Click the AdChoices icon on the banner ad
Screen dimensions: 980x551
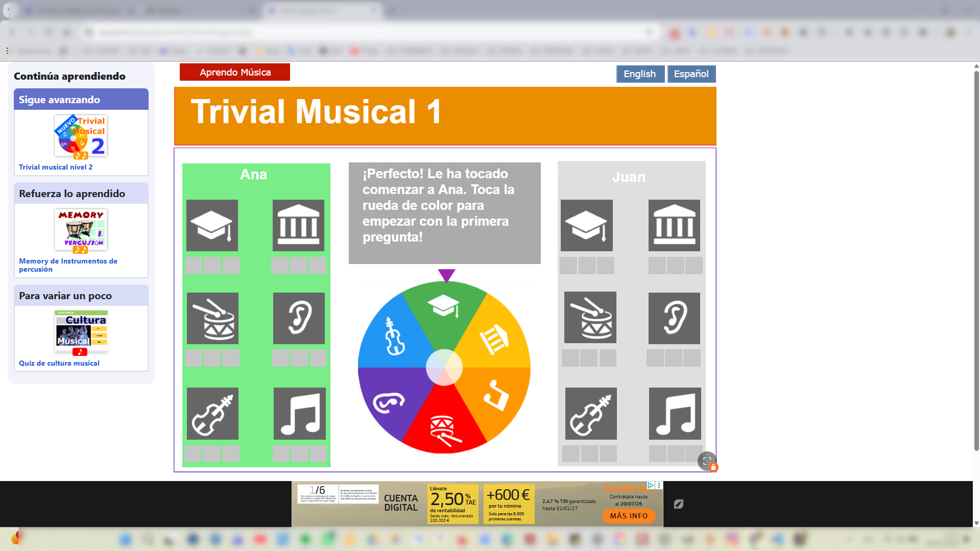[651, 485]
